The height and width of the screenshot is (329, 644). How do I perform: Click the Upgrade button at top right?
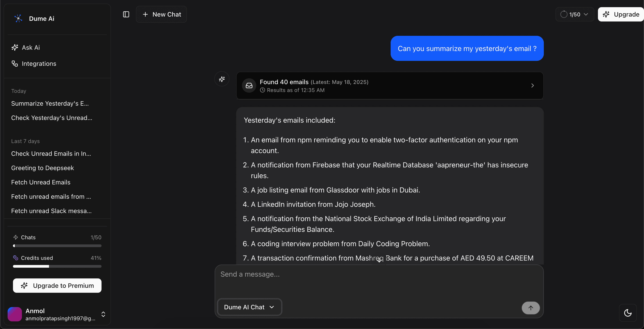click(621, 15)
